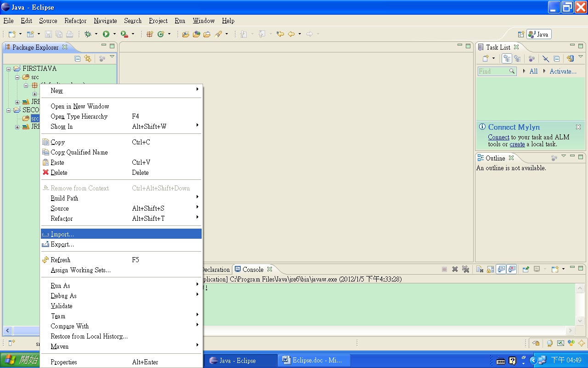
Task: Click the Run External Tools icon
Action: (x=124, y=34)
